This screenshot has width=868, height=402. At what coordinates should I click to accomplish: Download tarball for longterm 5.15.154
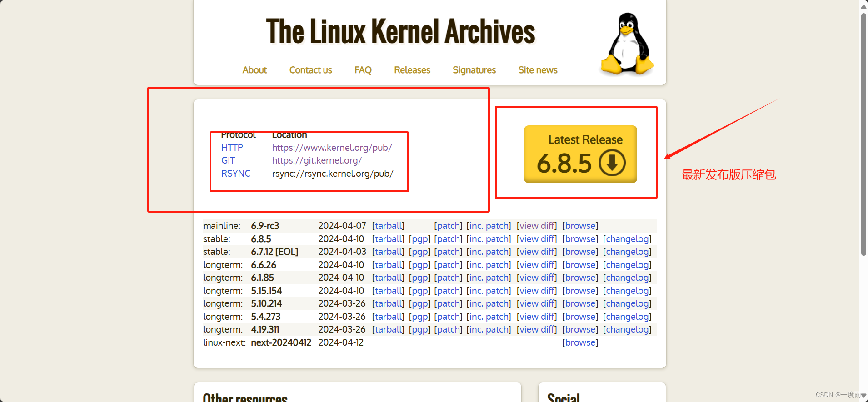(x=388, y=291)
